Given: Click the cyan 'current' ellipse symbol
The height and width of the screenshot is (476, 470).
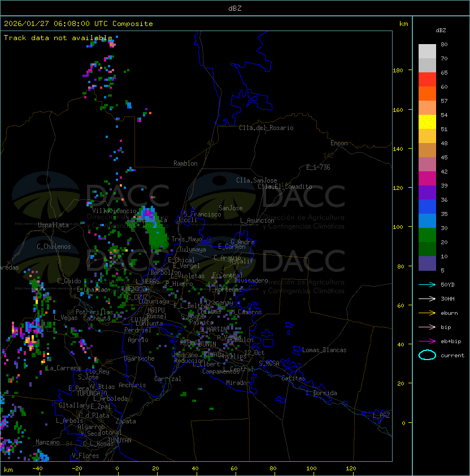Looking at the screenshot, I should click(427, 356).
